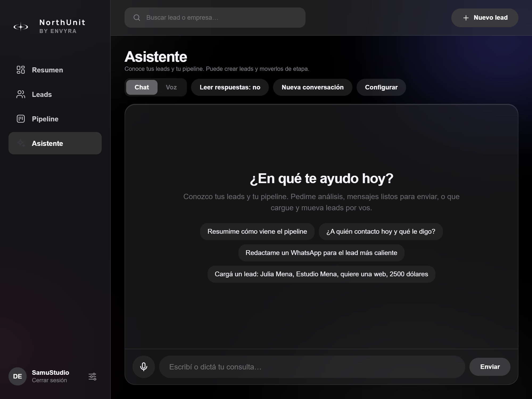The height and width of the screenshot is (399, 532).
Task: Click the Resumen dashboard grid icon
Action: tap(21, 70)
